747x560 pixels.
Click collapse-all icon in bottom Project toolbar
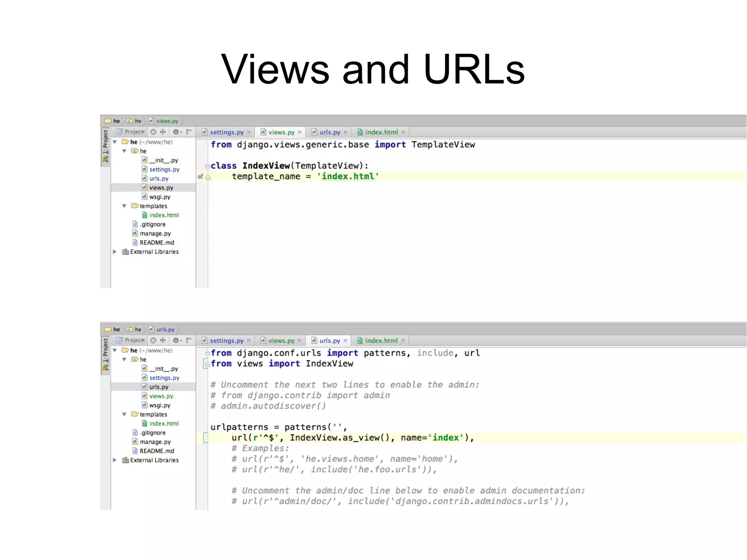pyautogui.click(x=163, y=340)
